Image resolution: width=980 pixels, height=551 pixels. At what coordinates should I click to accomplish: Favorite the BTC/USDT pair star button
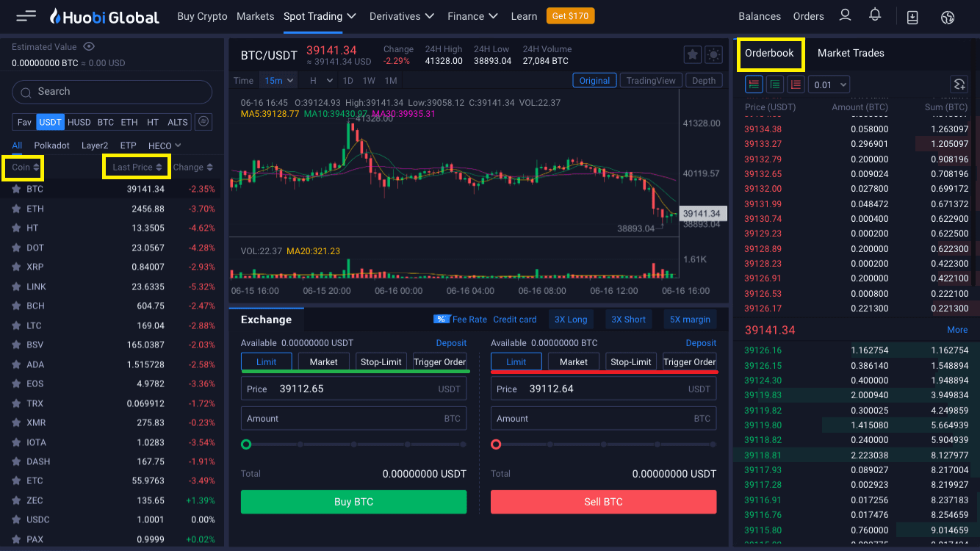click(x=692, y=54)
